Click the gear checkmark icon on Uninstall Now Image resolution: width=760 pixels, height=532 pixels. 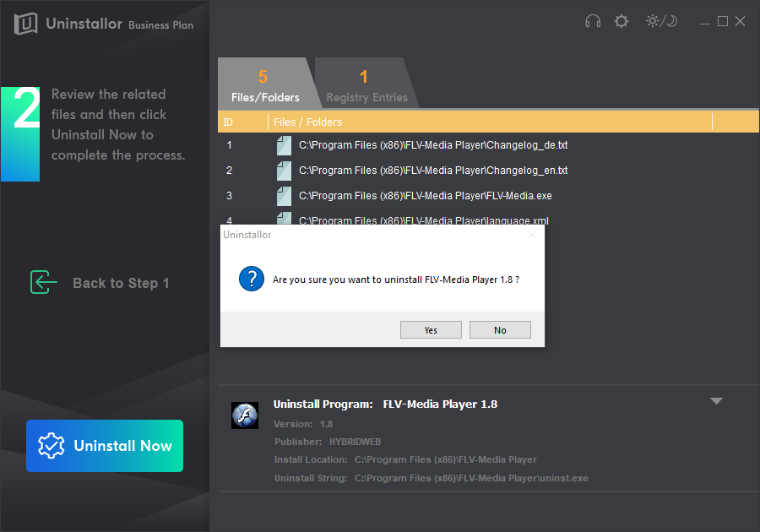click(x=51, y=445)
